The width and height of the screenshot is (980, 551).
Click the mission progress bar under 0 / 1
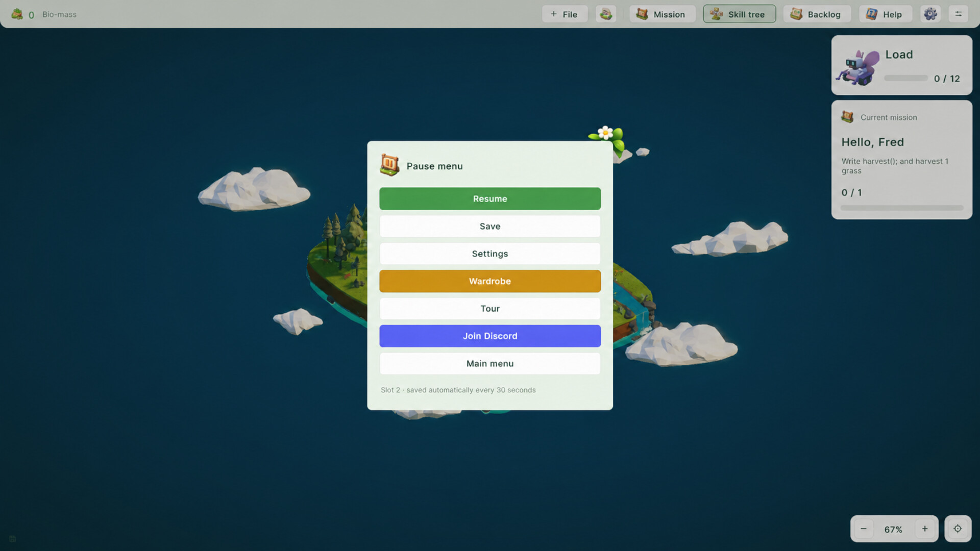pyautogui.click(x=901, y=208)
